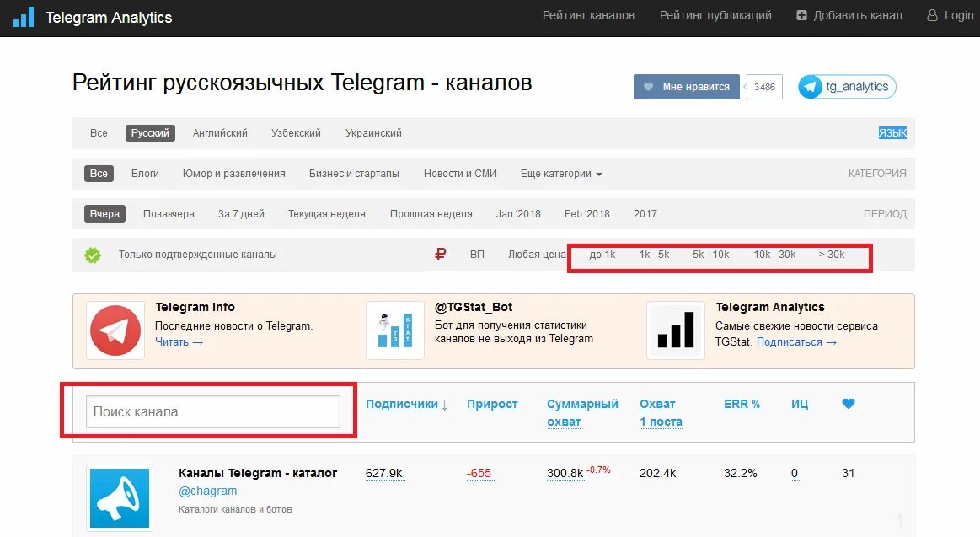The image size is (980, 537).
Task: Select За 7 дней period
Action: pos(241,214)
